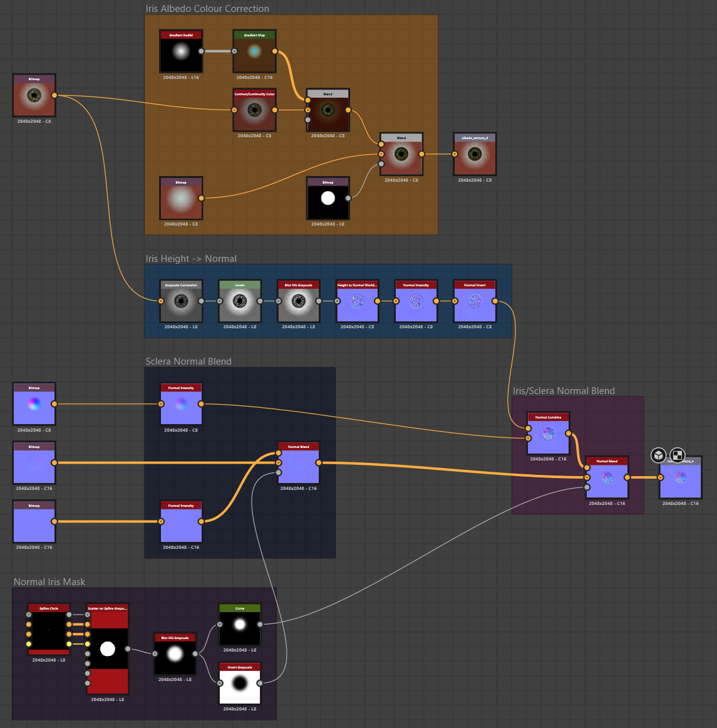
Task: Select the Spline Circle node
Action: pos(49,630)
